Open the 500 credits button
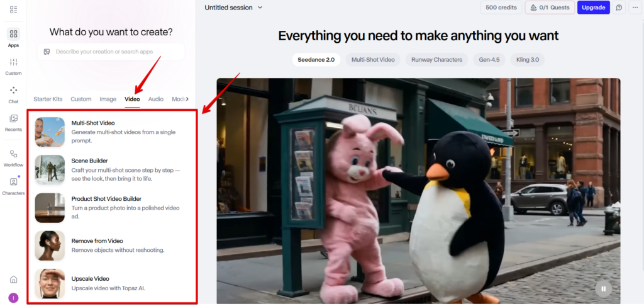This screenshot has width=644, height=306. 501,8
